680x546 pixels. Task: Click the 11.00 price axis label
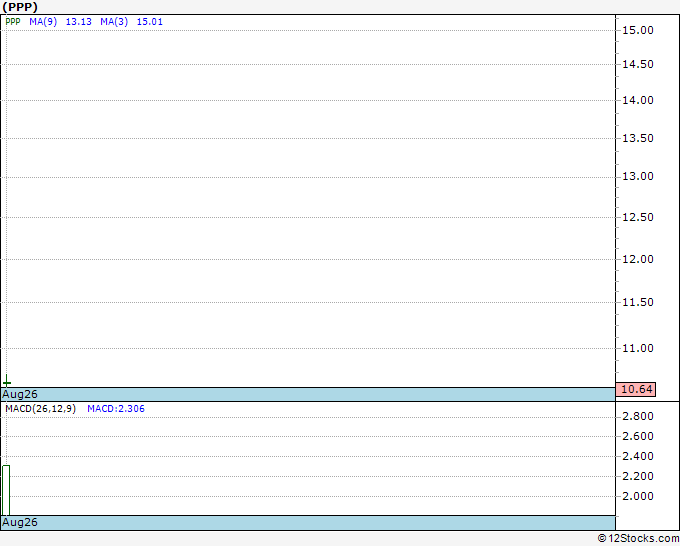[x=638, y=348]
